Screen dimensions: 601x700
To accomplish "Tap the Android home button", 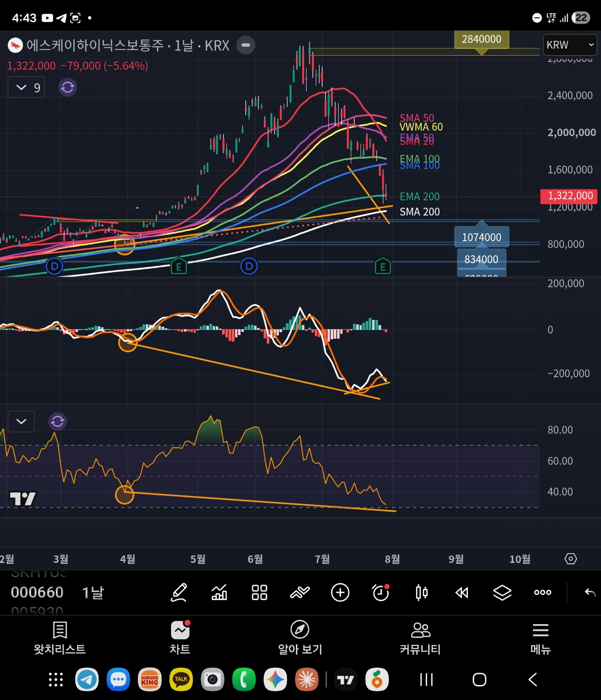I will click(480, 680).
